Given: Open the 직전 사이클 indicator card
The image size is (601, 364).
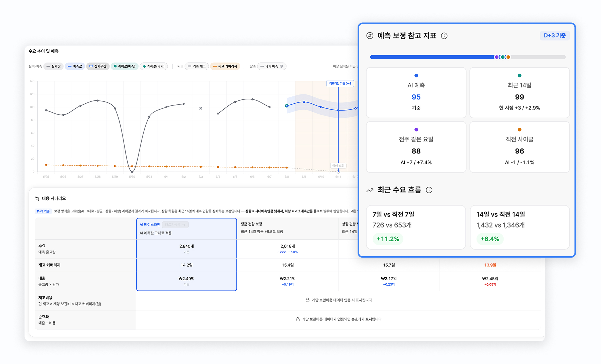Looking at the screenshot, I should [x=520, y=147].
